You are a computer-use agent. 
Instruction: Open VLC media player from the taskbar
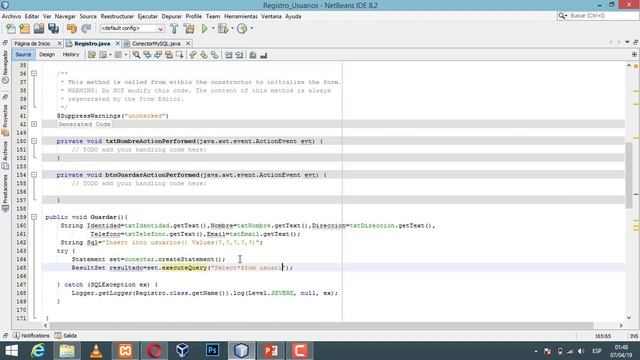(96, 351)
